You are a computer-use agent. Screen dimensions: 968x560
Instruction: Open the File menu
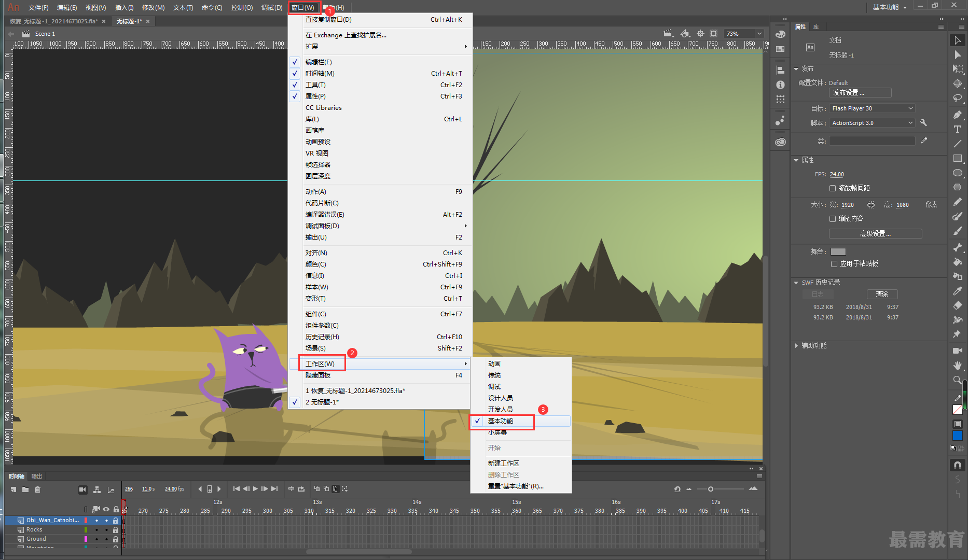click(38, 7)
